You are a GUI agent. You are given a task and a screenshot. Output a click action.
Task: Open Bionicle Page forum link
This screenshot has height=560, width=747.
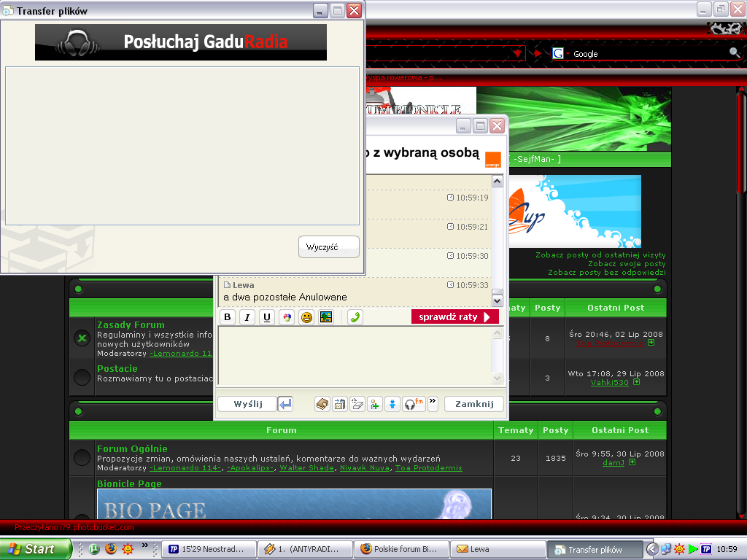click(129, 483)
